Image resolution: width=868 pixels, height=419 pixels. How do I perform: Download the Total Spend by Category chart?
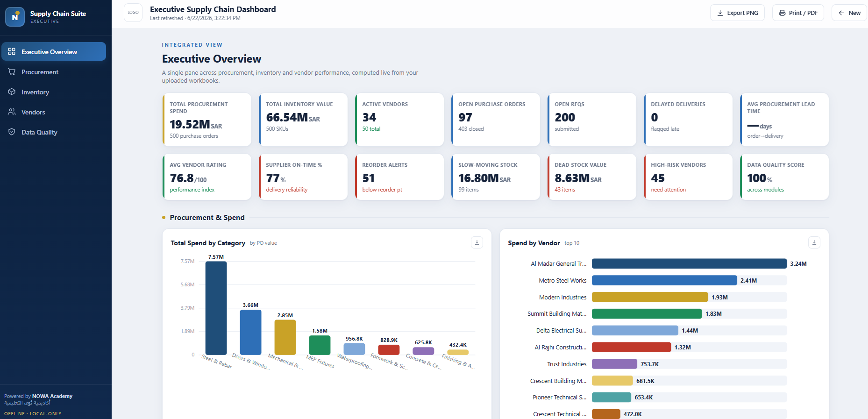pyautogui.click(x=477, y=242)
